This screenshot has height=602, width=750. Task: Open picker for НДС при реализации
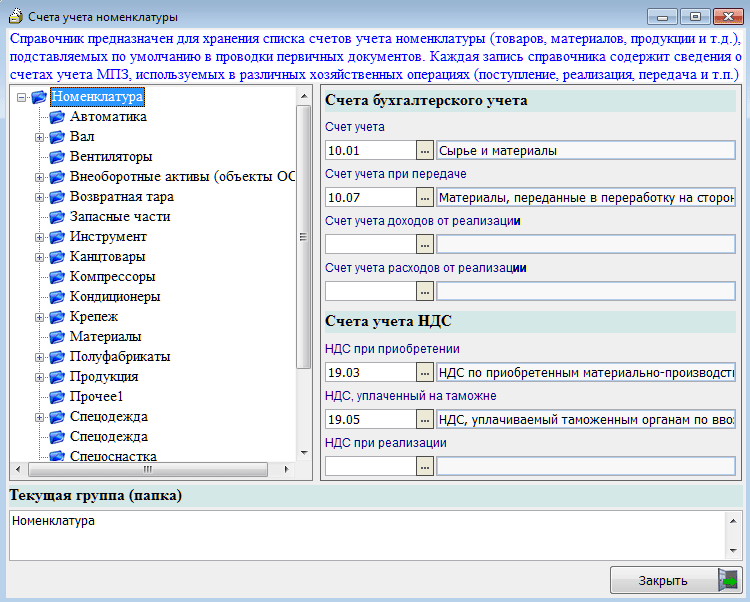(x=425, y=466)
